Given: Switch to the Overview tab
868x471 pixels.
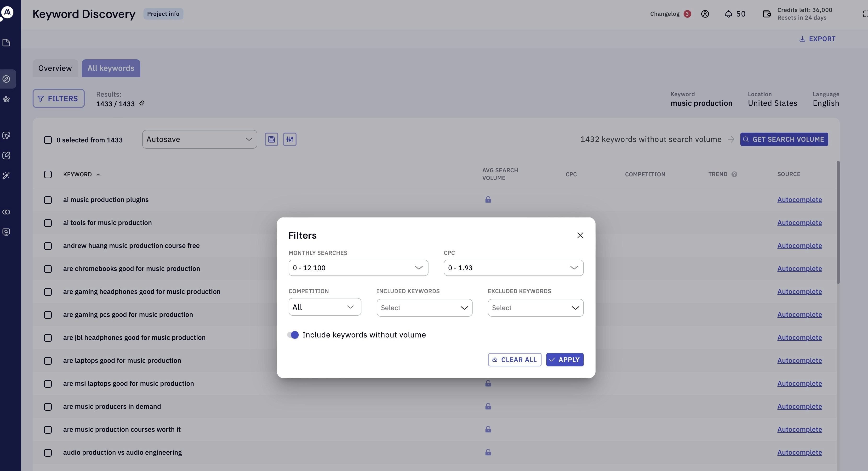Looking at the screenshot, I should tap(55, 68).
